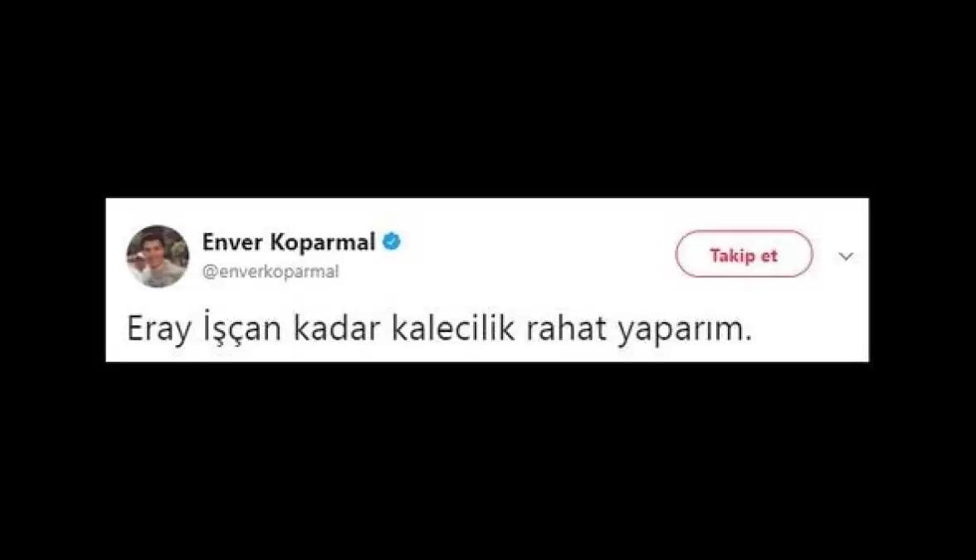Image resolution: width=976 pixels, height=560 pixels.
Task: Click the word "kalecilik" in the tweet
Action: click(x=453, y=329)
